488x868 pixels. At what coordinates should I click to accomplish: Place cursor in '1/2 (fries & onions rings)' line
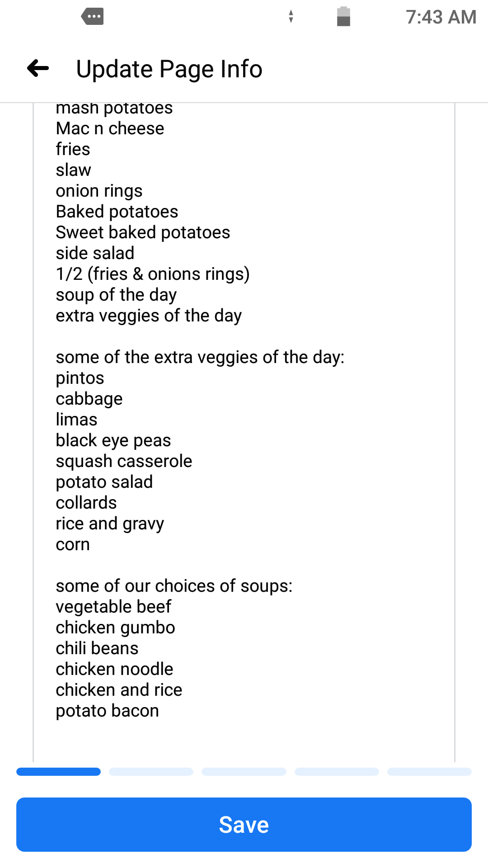click(152, 274)
